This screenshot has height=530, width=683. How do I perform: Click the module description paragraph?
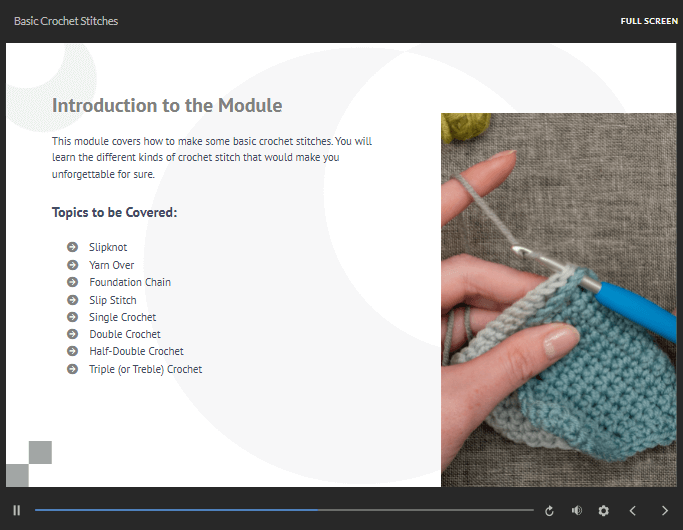[x=212, y=158]
